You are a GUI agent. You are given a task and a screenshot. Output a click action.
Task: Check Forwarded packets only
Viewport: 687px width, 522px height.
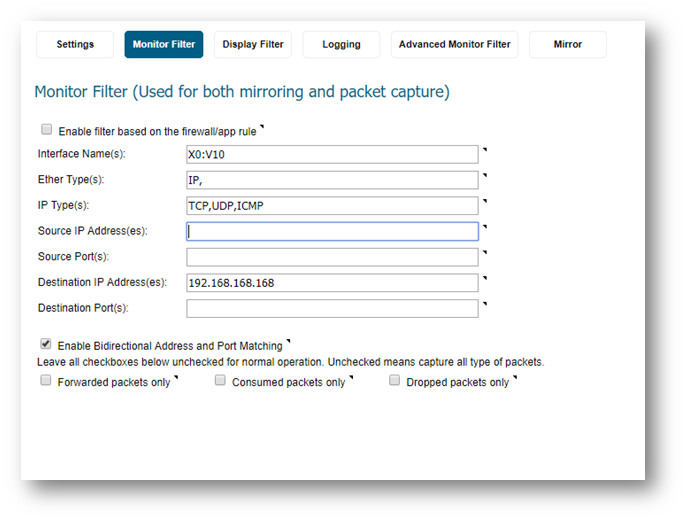(x=46, y=380)
